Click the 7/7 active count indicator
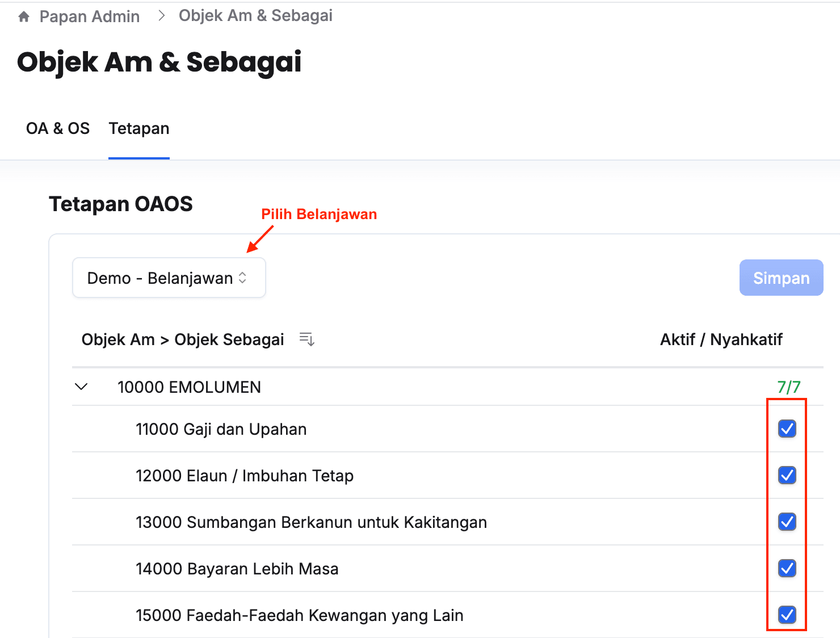The width and height of the screenshot is (840, 638). (788, 387)
